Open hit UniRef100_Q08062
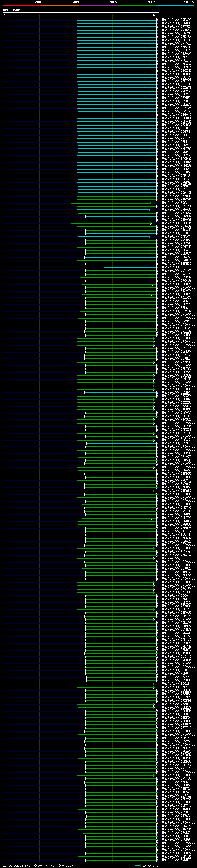This screenshot has width=197, height=868. (x=176, y=91)
